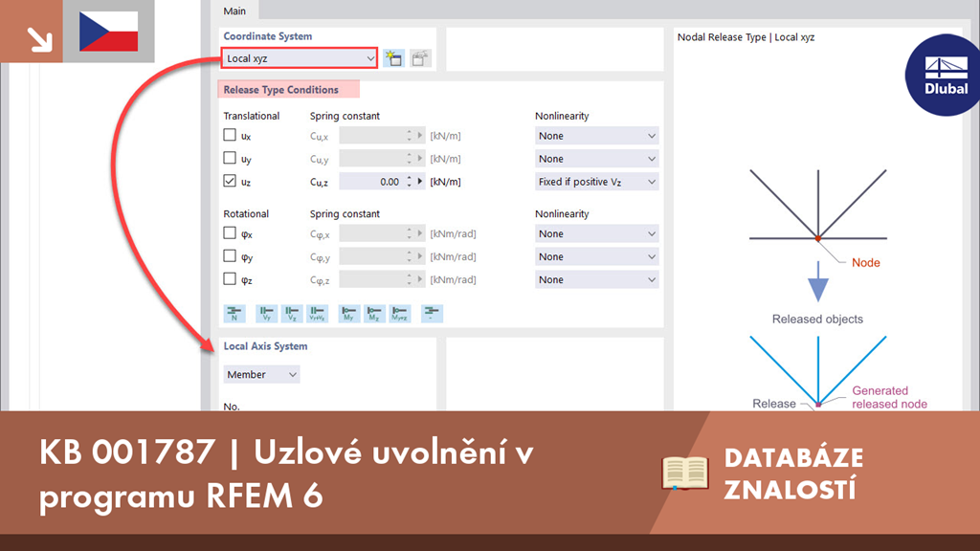Click the open book knowledge base icon

point(685,473)
